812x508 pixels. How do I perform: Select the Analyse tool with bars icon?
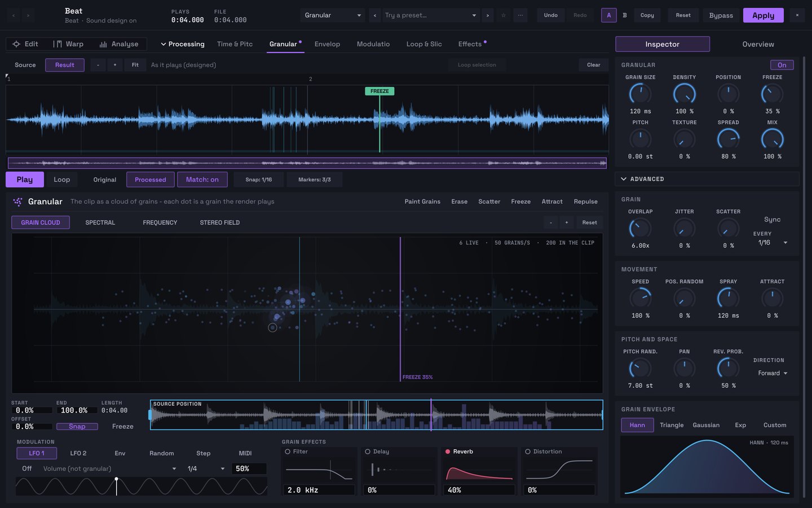(x=119, y=44)
